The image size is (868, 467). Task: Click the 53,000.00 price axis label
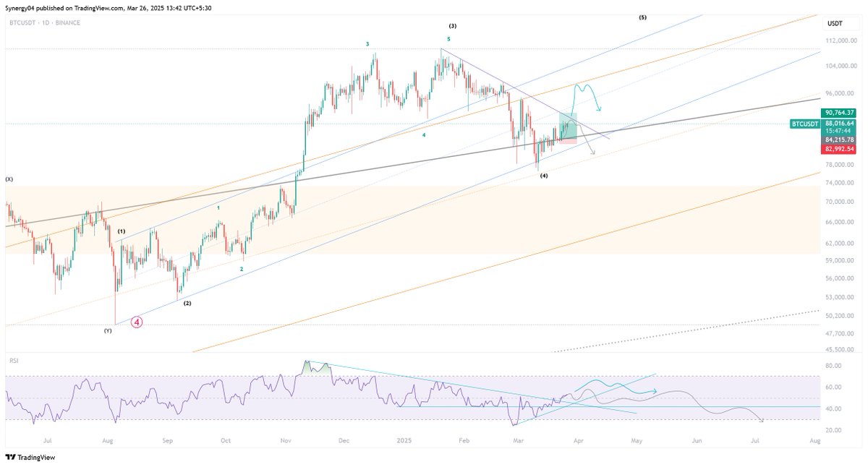tap(841, 297)
